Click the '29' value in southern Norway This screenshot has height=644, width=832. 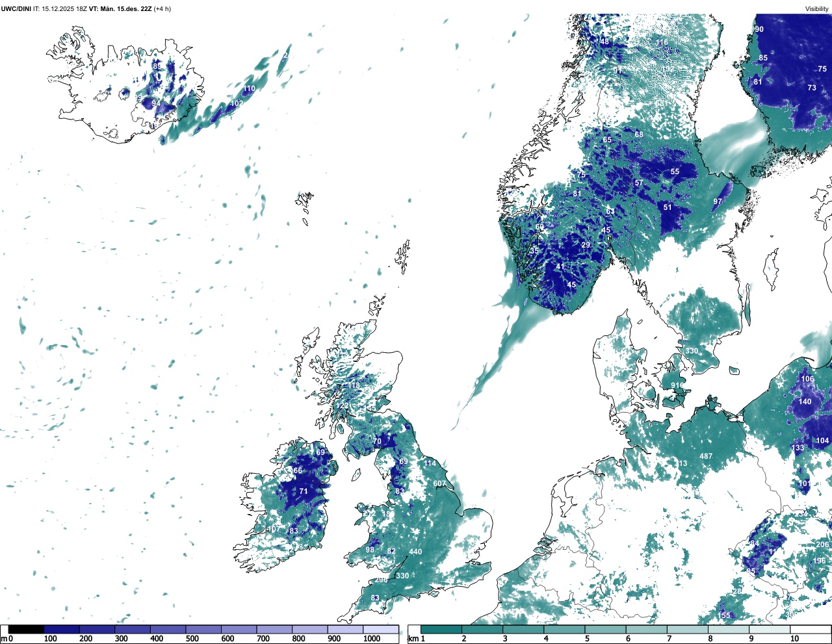[x=586, y=245]
